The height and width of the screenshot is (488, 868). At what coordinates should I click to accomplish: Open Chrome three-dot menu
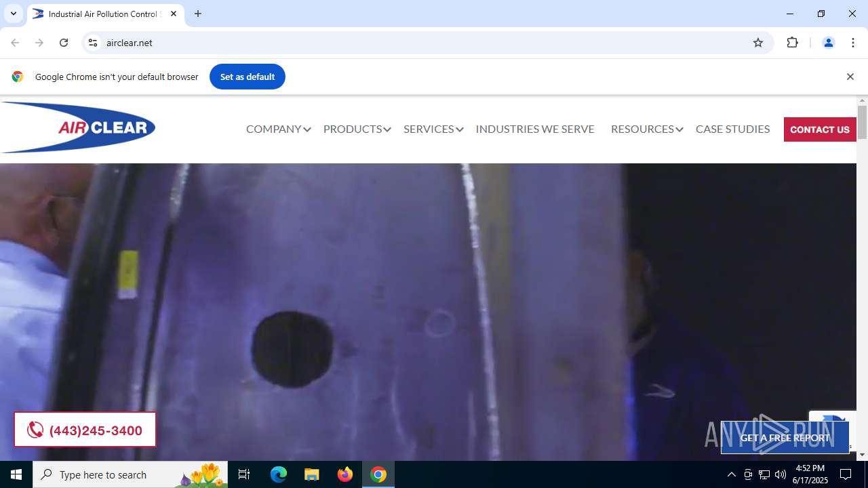853,43
